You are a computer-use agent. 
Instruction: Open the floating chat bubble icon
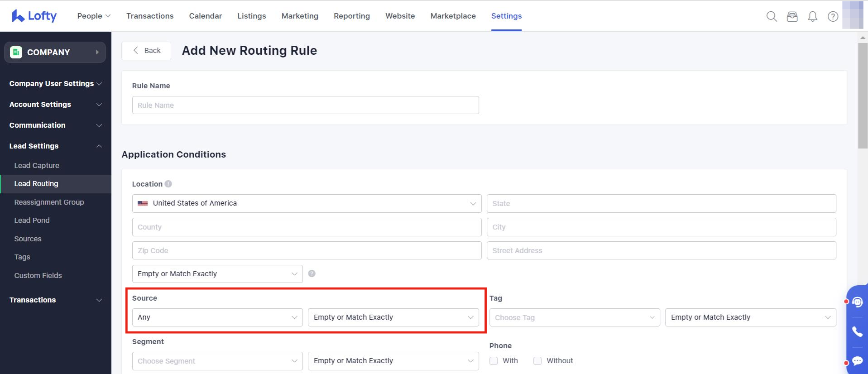[x=857, y=361]
